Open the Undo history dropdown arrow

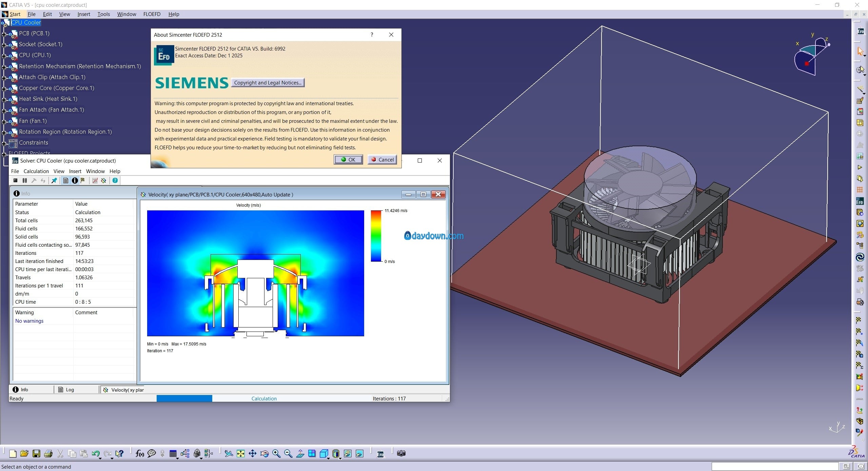(x=100, y=458)
